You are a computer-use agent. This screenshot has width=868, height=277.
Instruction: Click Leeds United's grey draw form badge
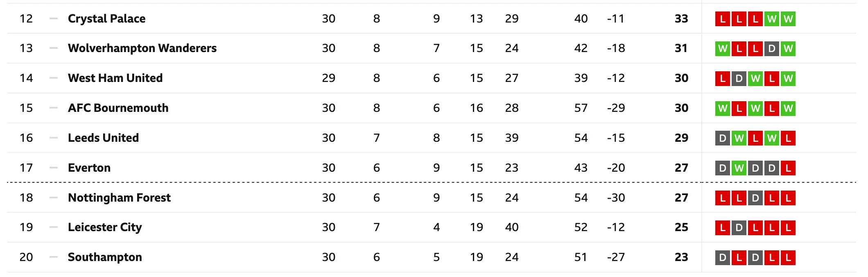tap(722, 138)
